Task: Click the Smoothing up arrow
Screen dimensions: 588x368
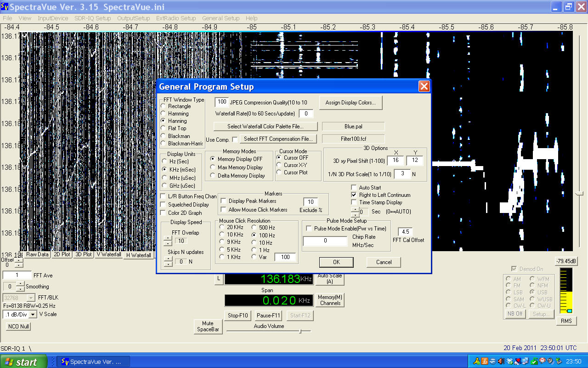Action: tap(20, 284)
